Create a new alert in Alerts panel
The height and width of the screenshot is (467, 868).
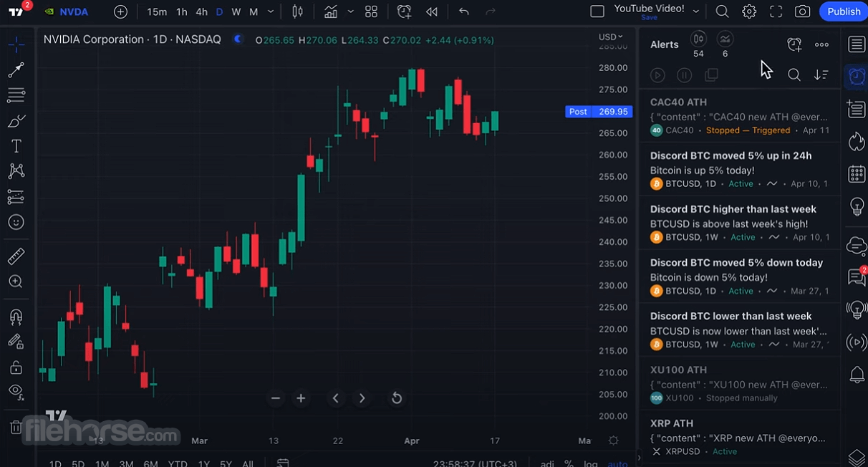(794, 44)
